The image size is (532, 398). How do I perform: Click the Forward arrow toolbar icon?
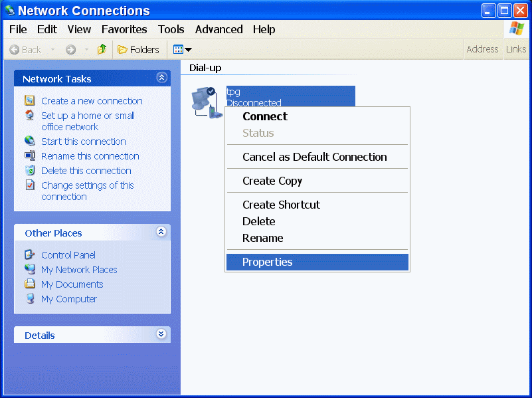70,50
